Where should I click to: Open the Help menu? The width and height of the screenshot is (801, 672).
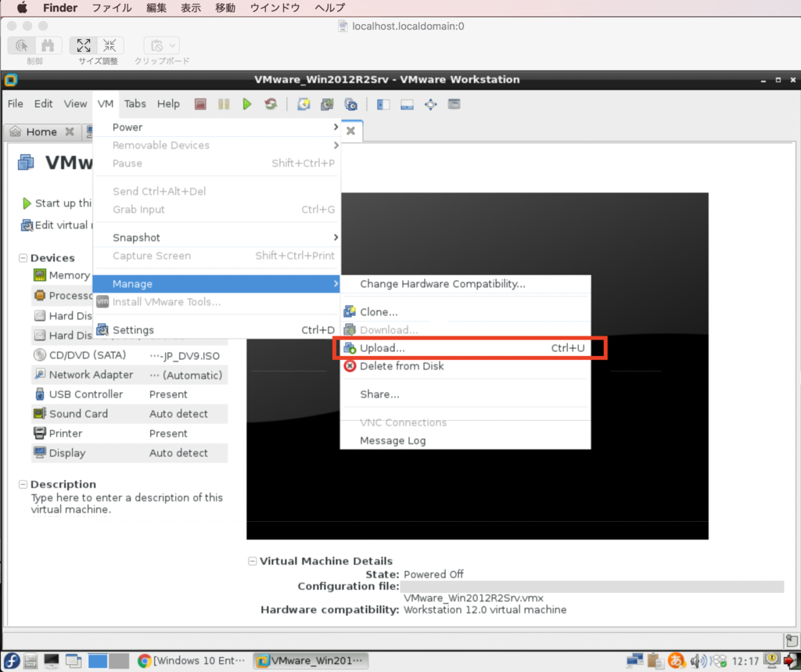pyautogui.click(x=168, y=104)
